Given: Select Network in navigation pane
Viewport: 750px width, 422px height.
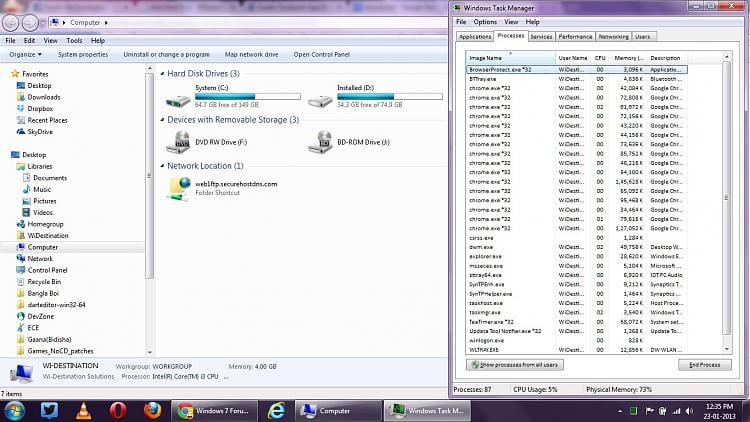Looking at the screenshot, I should coord(40,259).
